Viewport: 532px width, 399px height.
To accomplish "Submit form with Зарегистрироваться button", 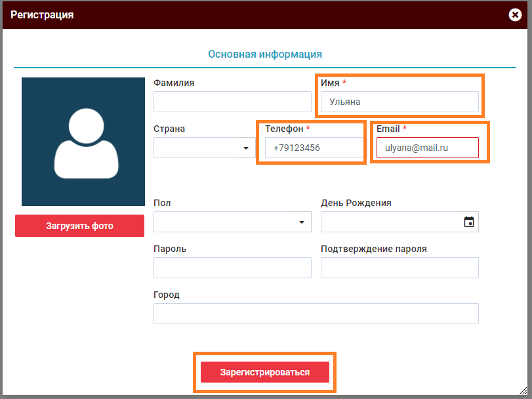I will coord(264,372).
